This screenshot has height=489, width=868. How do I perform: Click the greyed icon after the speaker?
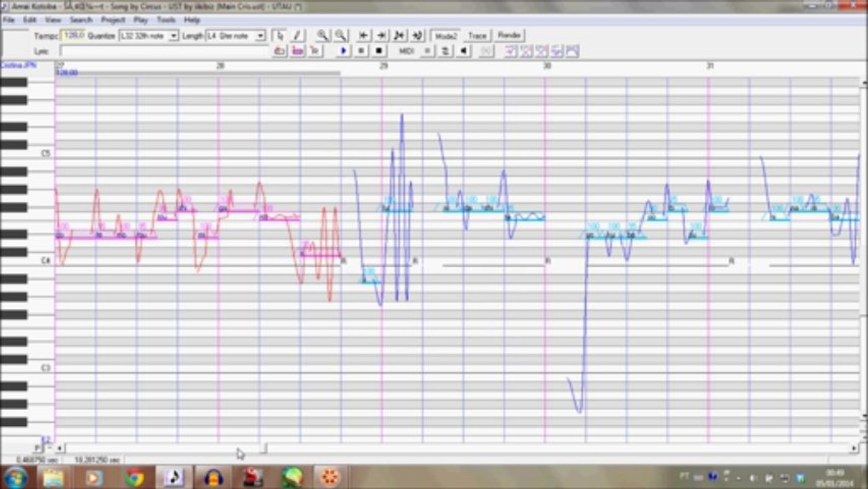pyautogui.click(x=486, y=51)
